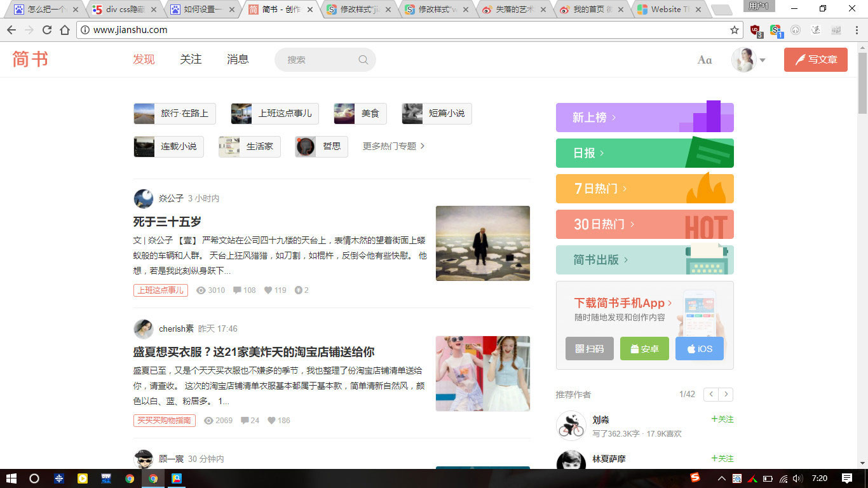Go to browser home page icon
This screenshot has height=488, width=868.
point(65,30)
